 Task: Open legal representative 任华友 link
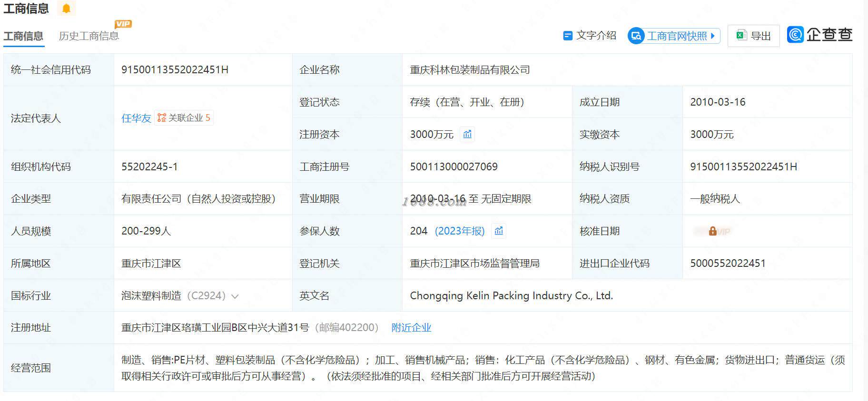pos(136,118)
